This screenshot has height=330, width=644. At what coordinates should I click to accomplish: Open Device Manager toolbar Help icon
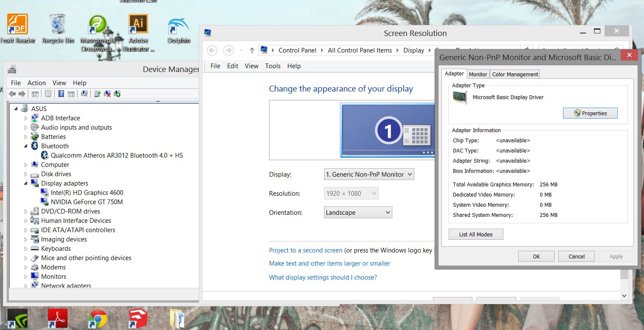[61, 94]
